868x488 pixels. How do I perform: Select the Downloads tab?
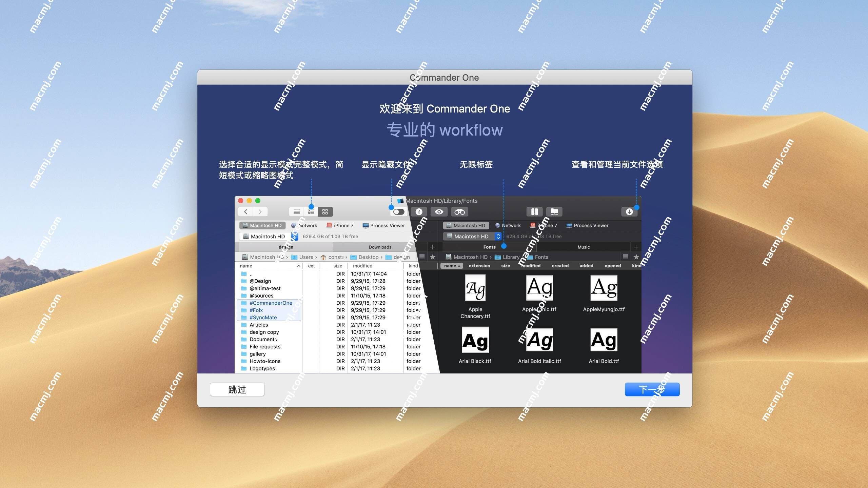coord(380,247)
